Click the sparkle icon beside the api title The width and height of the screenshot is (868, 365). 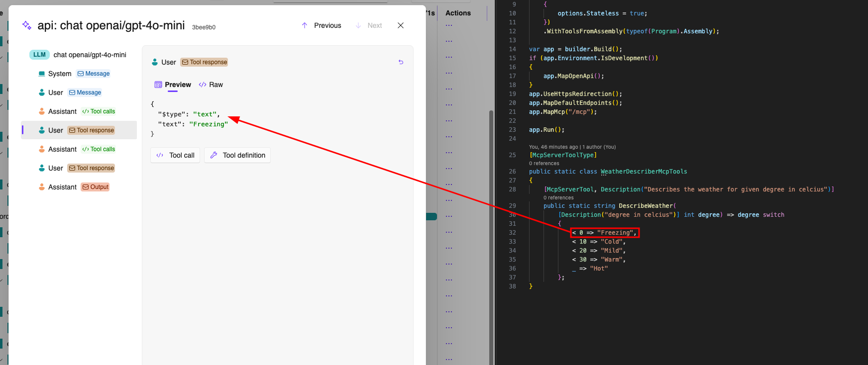coord(27,25)
